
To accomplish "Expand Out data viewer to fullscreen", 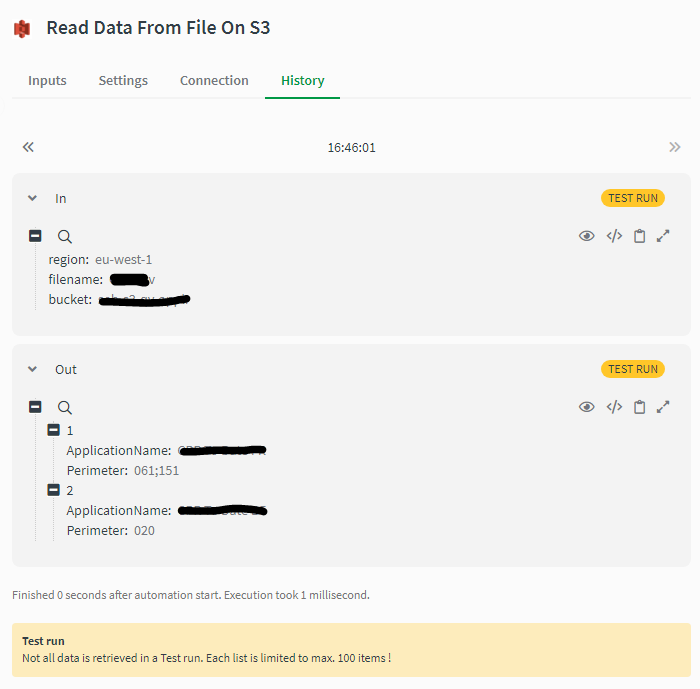I will [x=663, y=407].
